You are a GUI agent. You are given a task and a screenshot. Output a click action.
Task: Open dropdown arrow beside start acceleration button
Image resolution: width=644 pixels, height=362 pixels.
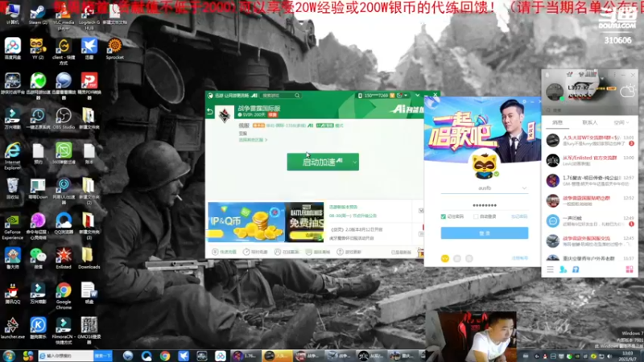pyautogui.click(x=354, y=162)
